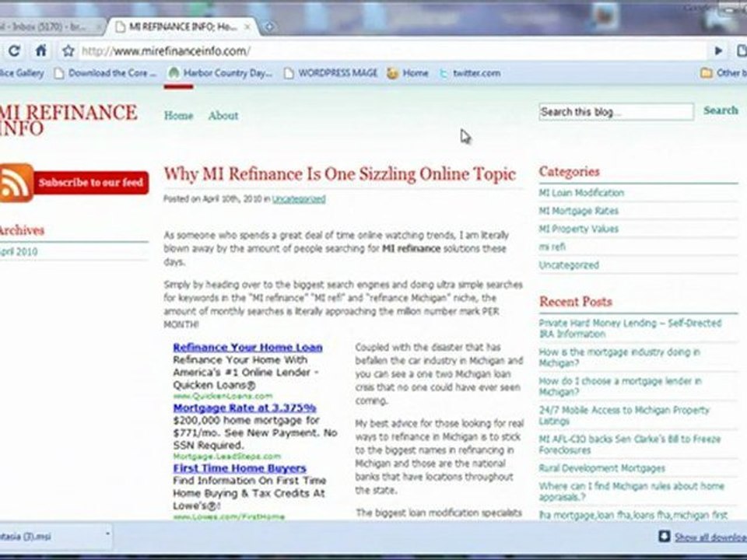
Task: Open the Other bookmarks folder icon
Action: tap(707, 73)
